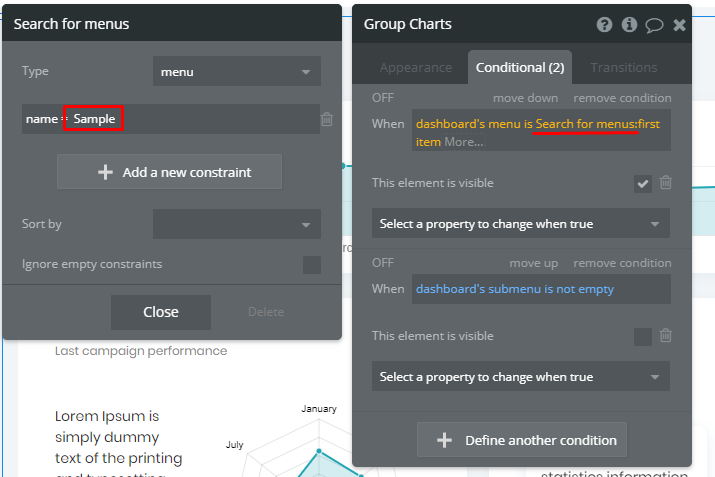Image resolution: width=715 pixels, height=477 pixels.
Task: Expand first Select a property to change dropdown
Action: point(521,223)
